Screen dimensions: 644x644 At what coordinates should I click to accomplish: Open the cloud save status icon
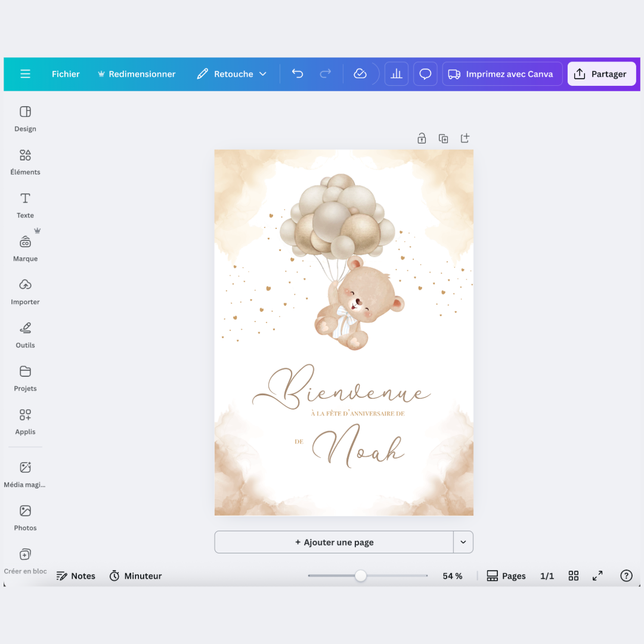pos(360,74)
